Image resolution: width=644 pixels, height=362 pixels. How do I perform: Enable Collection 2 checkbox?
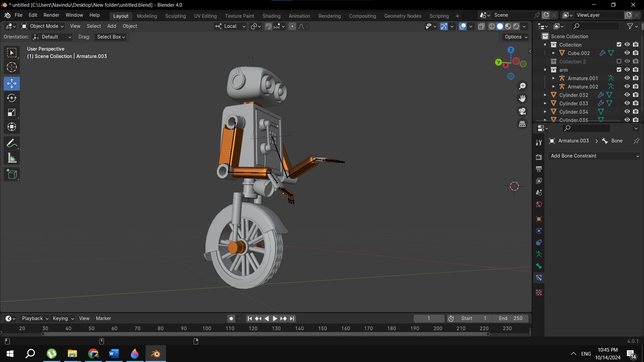[619, 61]
